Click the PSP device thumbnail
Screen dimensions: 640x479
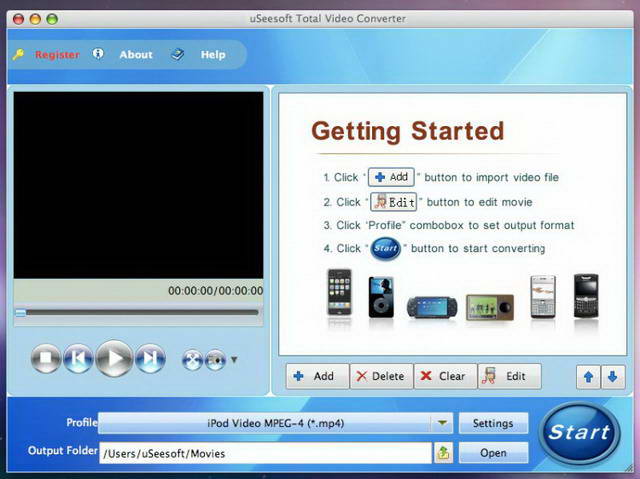click(432, 307)
